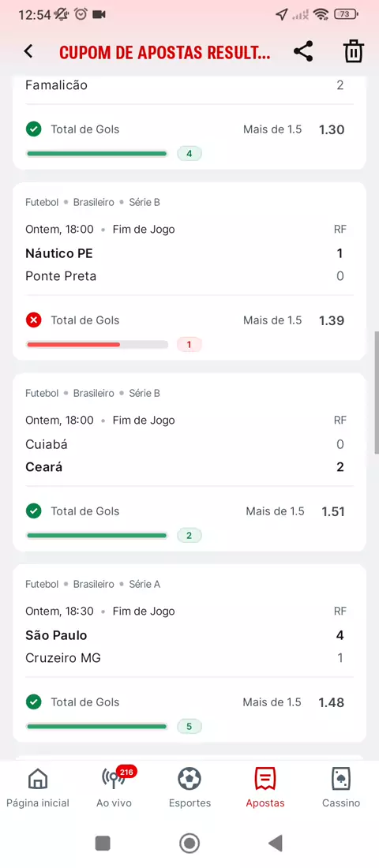Screen dimensions: 379x868
Task: Select red progress bar under Náutico match
Action: 97,344
